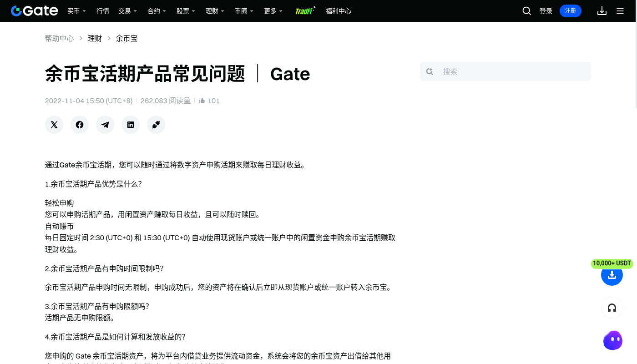Click question 1.余币宝活期产品优势是什么?
The width and height of the screenshot is (637, 364).
[93, 184]
